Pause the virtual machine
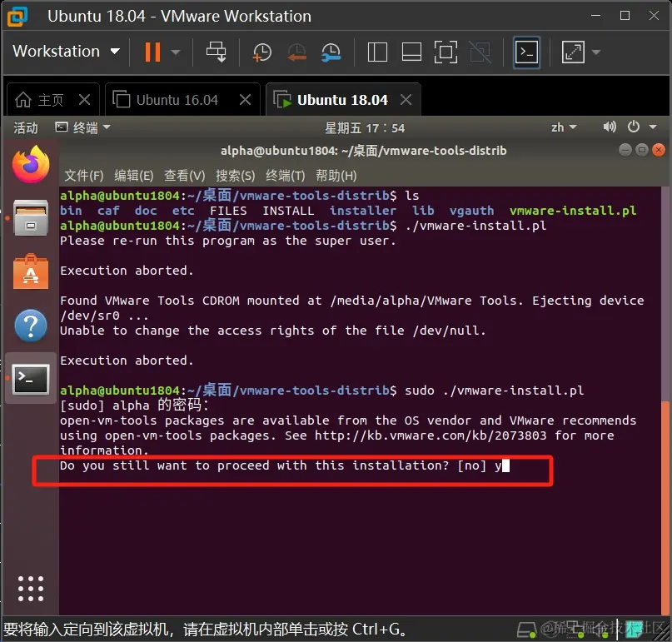Image resolution: width=672 pixels, height=642 pixels. [152, 52]
